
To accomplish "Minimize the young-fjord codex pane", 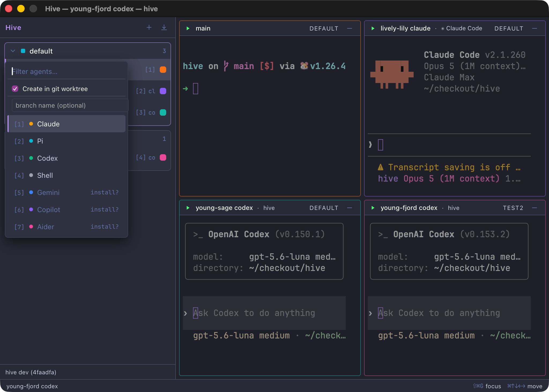I will tap(535, 208).
